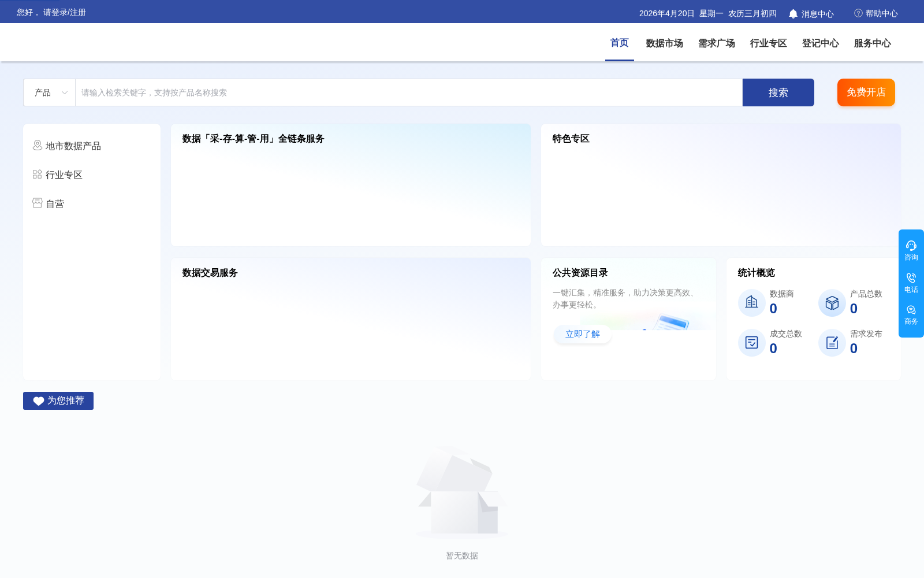Image resolution: width=924 pixels, height=578 pixels.
Task: Click the cube icon for 产品总数
Action: coord(832,302)
